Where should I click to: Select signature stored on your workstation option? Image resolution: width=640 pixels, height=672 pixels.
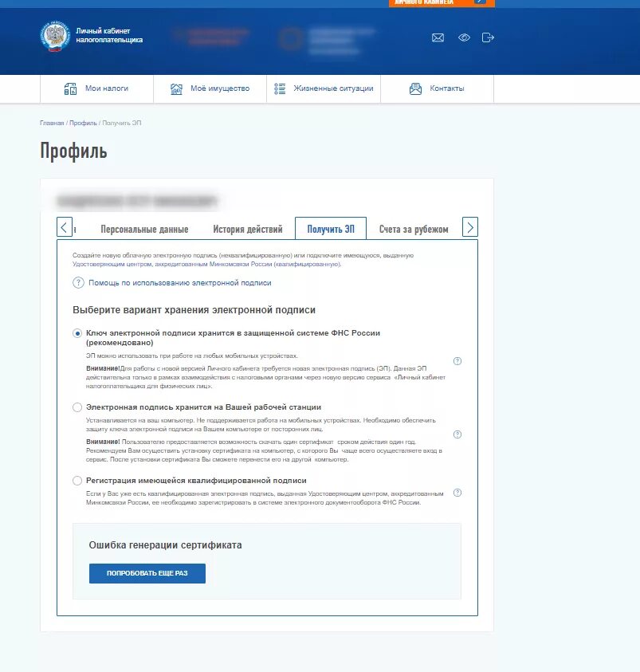pyautogui.click(x=77, y=407)
